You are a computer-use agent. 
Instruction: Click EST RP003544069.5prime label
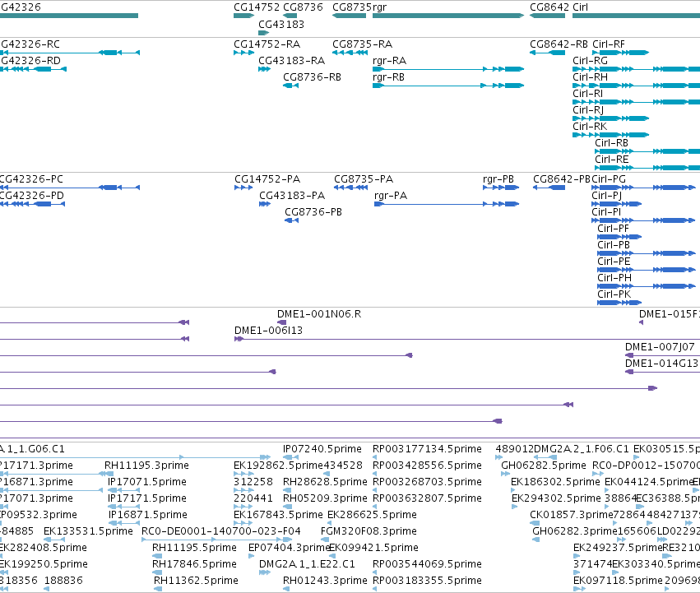click(427, 564)
